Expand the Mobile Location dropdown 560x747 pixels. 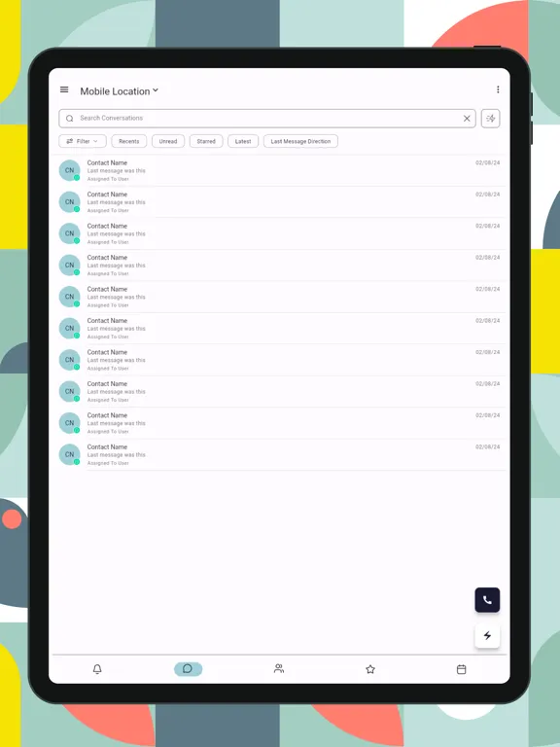point(119,91)
